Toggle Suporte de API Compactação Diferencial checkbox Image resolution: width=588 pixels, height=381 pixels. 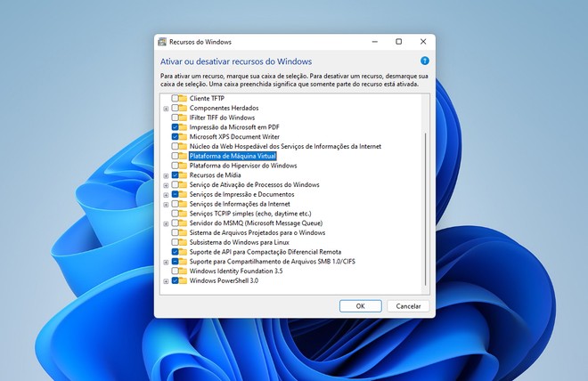175,252
